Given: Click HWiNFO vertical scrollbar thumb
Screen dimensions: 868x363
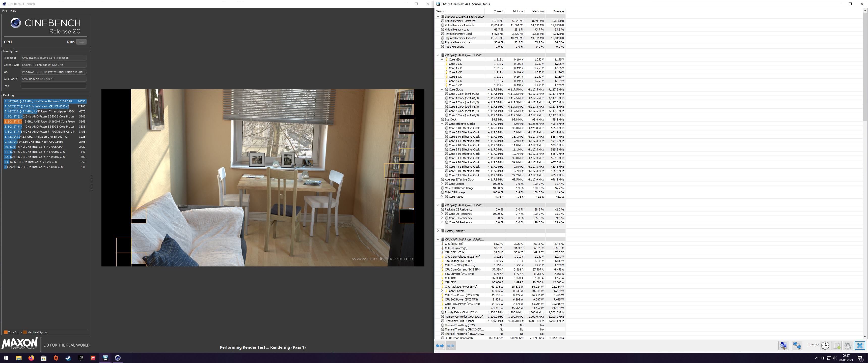Looking at the screenshot, I should pos(865,67).
